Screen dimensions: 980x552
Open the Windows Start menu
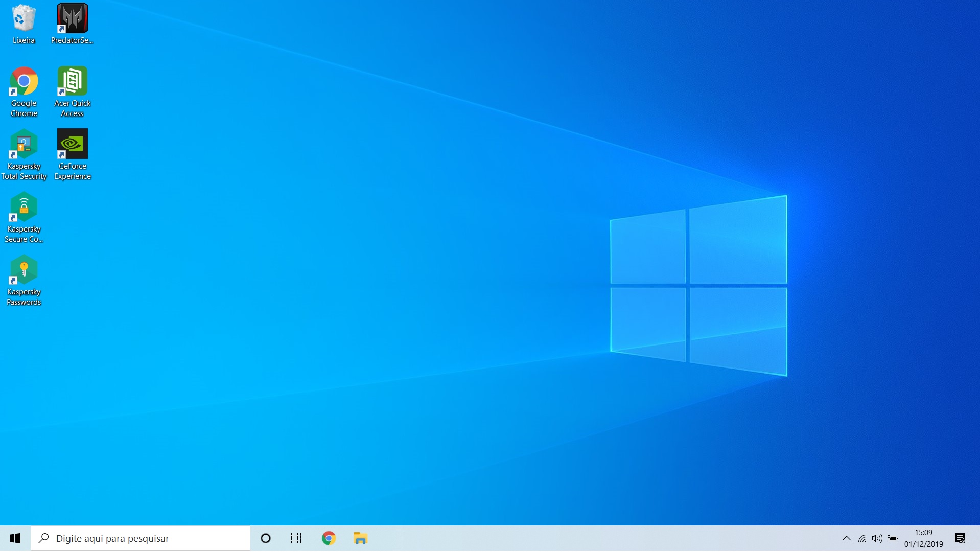pos(15,538)
